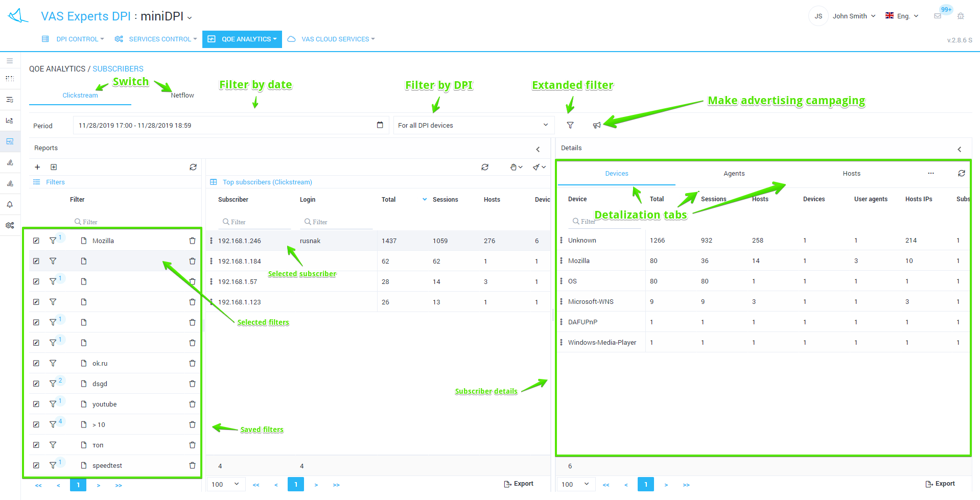Open the notifications bell in sidebar
This screenshot has height=500, width=980.
click(x=10, y=204)
